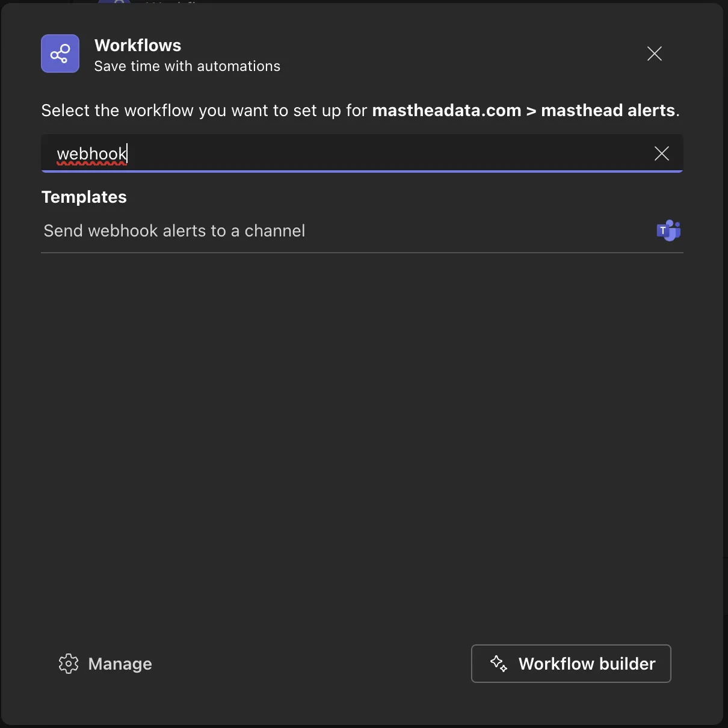Click the Save time with automations subtitle
728x728 pixels.
coord(187,66)
